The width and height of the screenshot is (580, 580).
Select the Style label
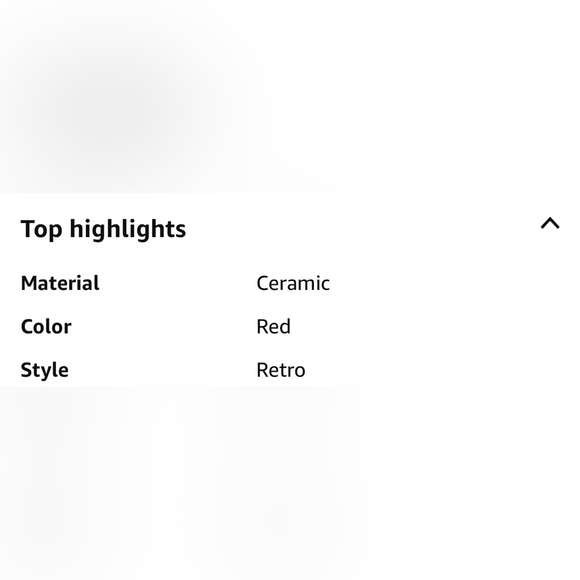[x=44, y=370]
